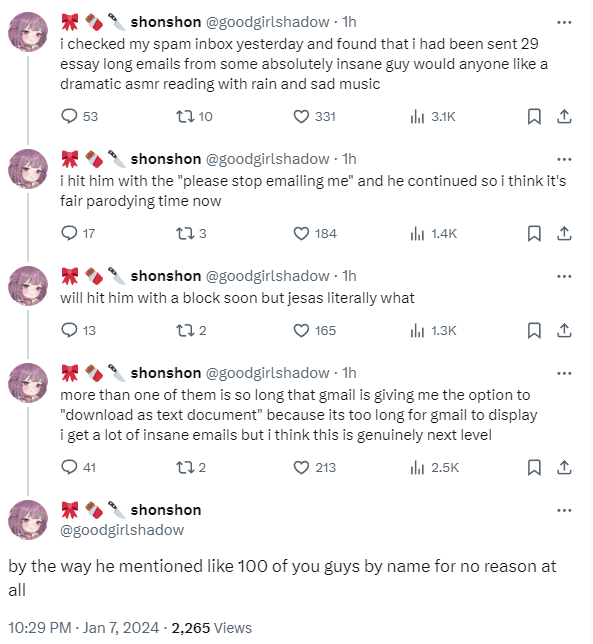Open shonshon's avatar on the first tweet
Image resolution: width=593 pixels, height=644 pixels.
(28, 32)
